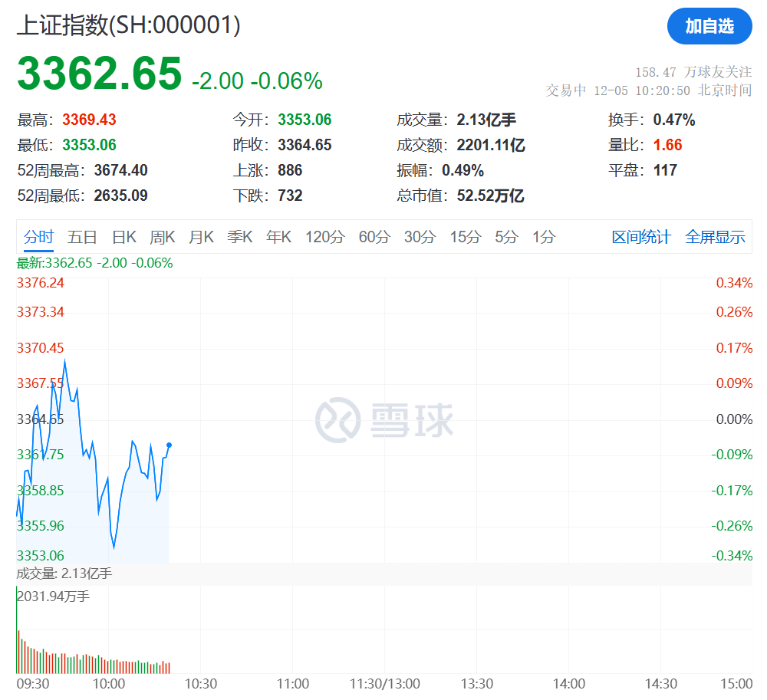Click the 上证指数(SH:000001) title
767x700 pixels.
pos(129,25)
